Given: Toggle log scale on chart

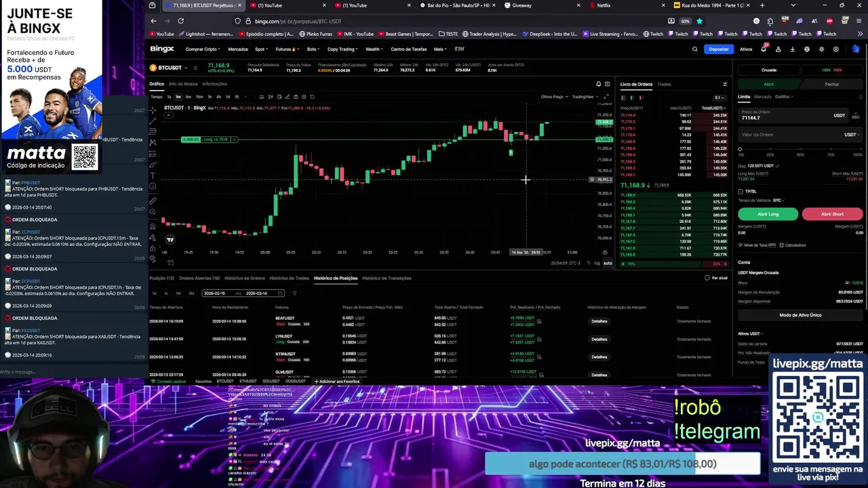Looking at the screenshot, I should (597, 263).
